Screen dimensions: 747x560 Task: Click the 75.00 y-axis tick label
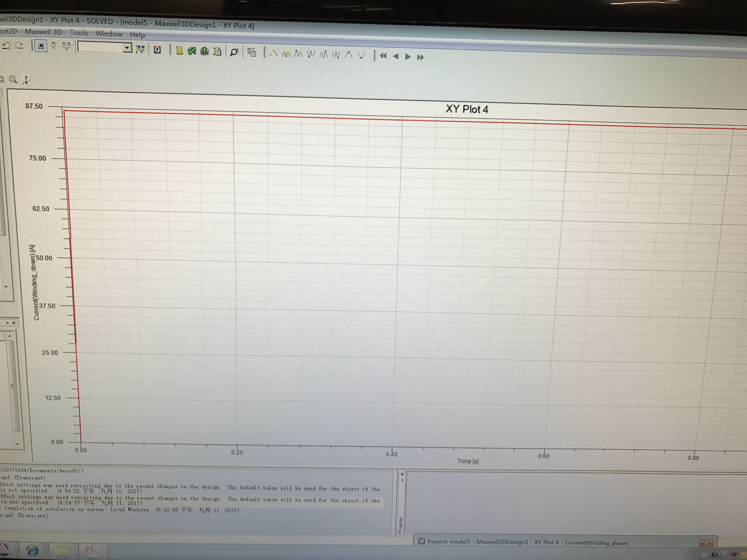coord(37,158)
